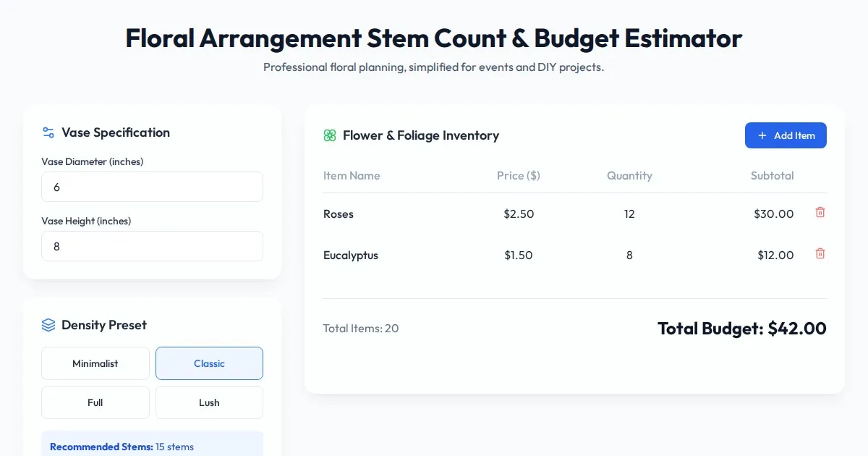Viewport: 868px width, 456px height.
Task: Delete the Roses row with trash icon
Action: click(x=820, y=213)
